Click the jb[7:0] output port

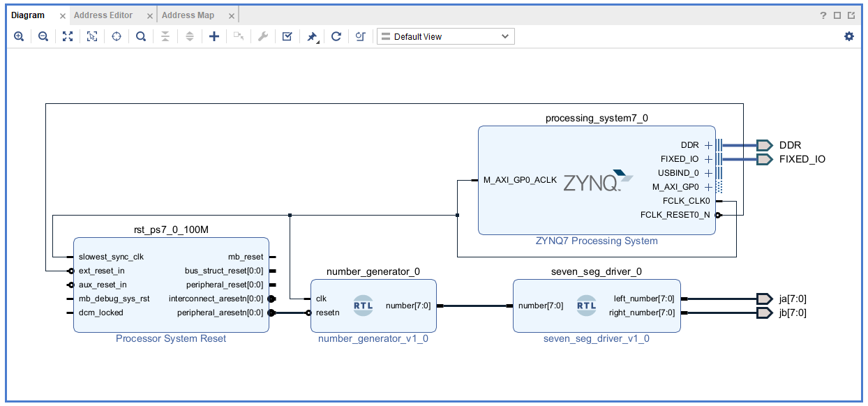coord(765,313)
